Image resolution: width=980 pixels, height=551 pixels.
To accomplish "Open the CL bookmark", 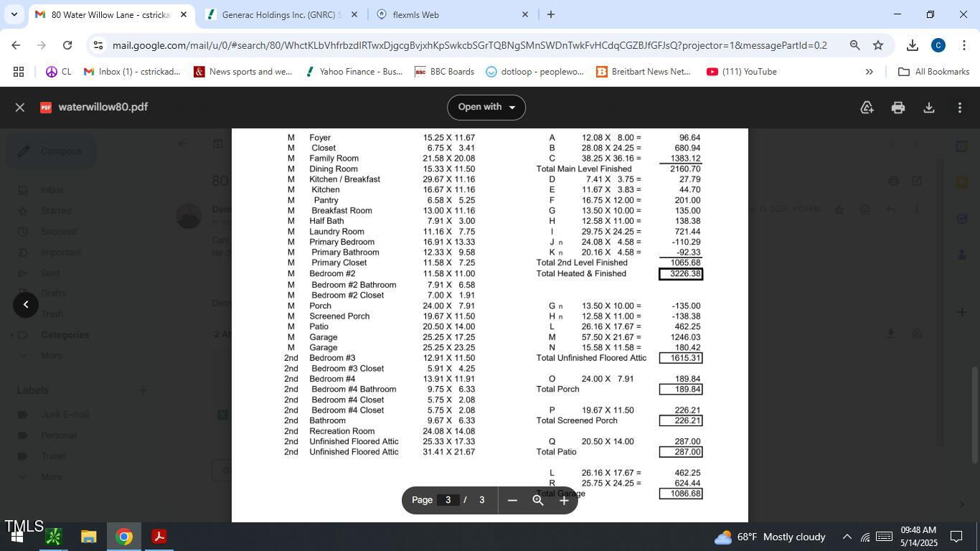I will click(x=58, y=72).
